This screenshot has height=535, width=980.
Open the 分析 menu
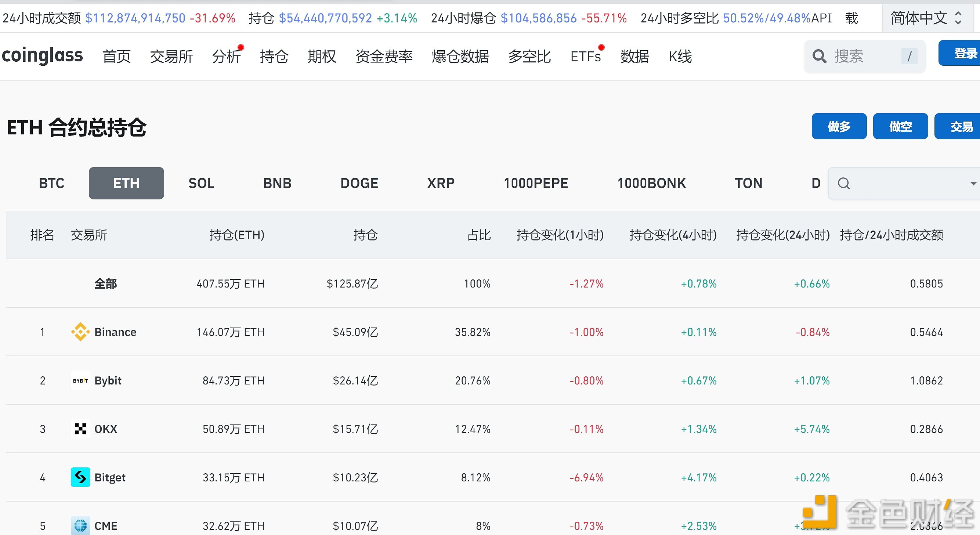(x=226, y=56)
